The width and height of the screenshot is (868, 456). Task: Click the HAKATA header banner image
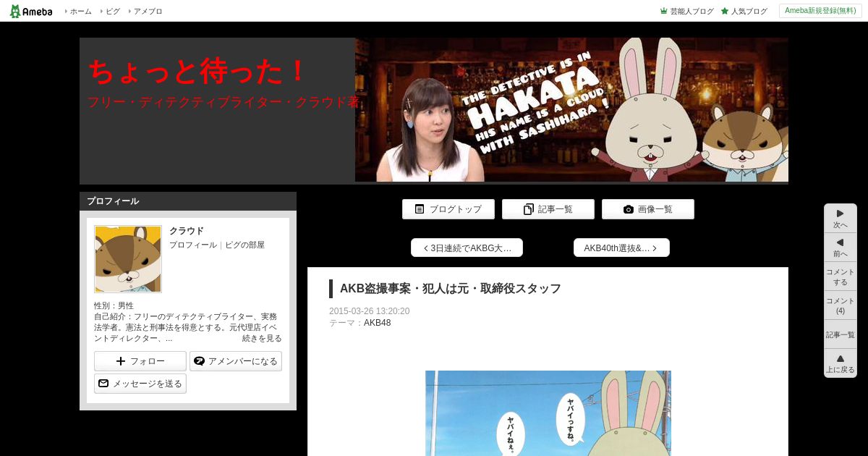point(571,109)
